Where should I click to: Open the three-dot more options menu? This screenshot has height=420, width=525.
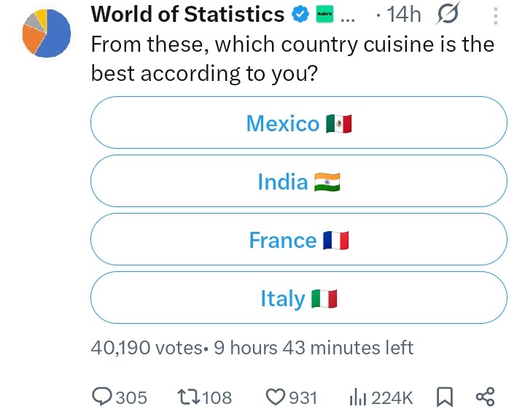pyautogui.click(x=496, y=16)
